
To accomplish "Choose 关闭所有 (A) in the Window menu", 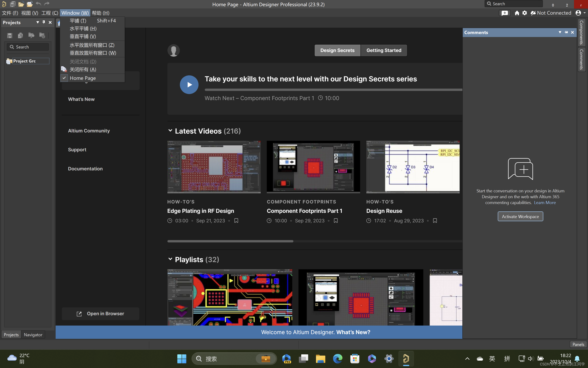I will pyautogui.click(x=93, y=69).
